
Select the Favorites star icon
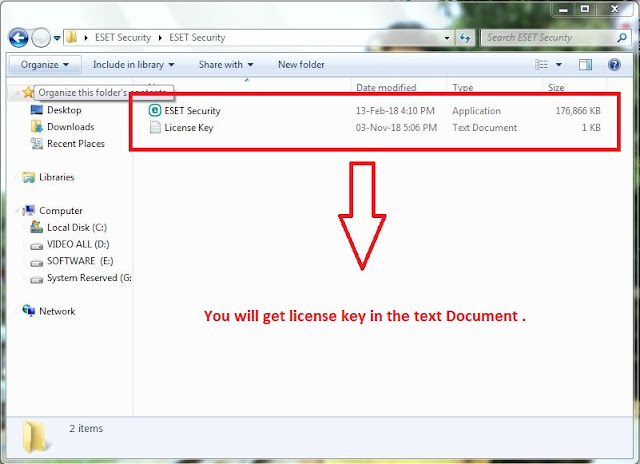28,92
